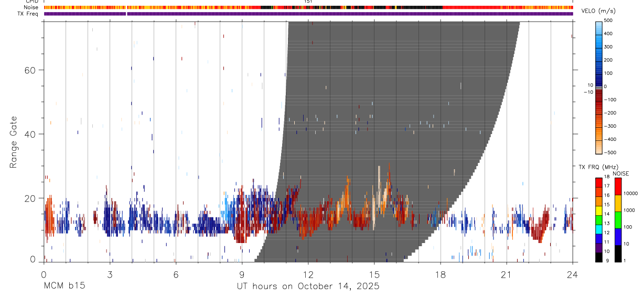Image resolution: width=644 pixels, height=297 pixels.
Task: Click x-axis tick label '12' on the time axis
Action: 308,274
